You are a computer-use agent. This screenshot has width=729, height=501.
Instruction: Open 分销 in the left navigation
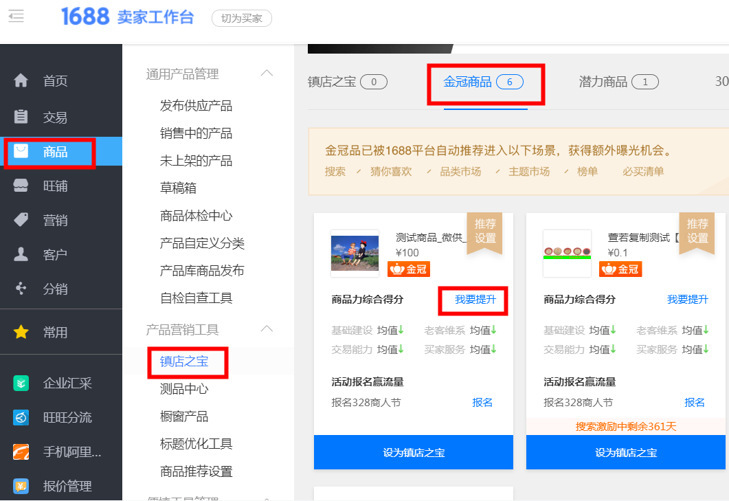pyautogui.click(x=55, y=289)
